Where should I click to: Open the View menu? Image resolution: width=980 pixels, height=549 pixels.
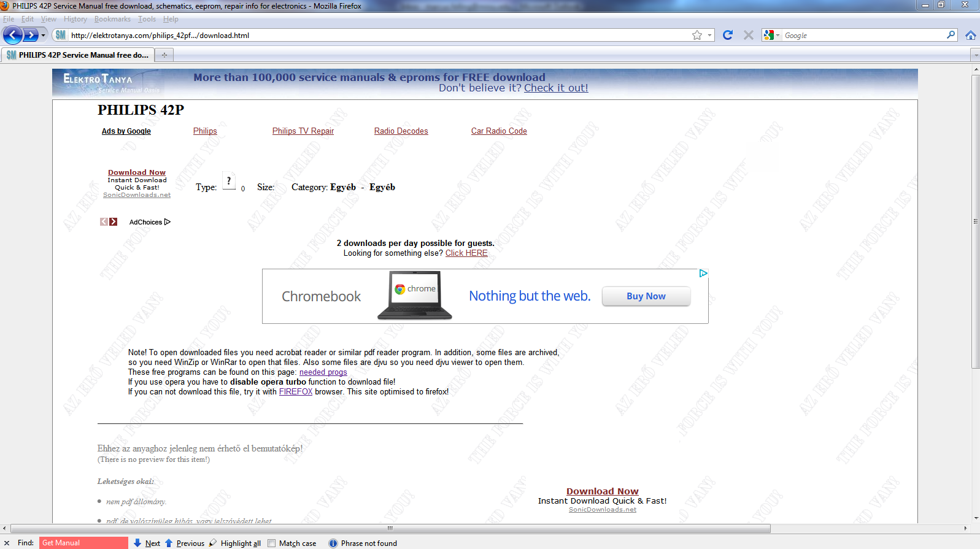pyautogui.click(x=48, y=19)
